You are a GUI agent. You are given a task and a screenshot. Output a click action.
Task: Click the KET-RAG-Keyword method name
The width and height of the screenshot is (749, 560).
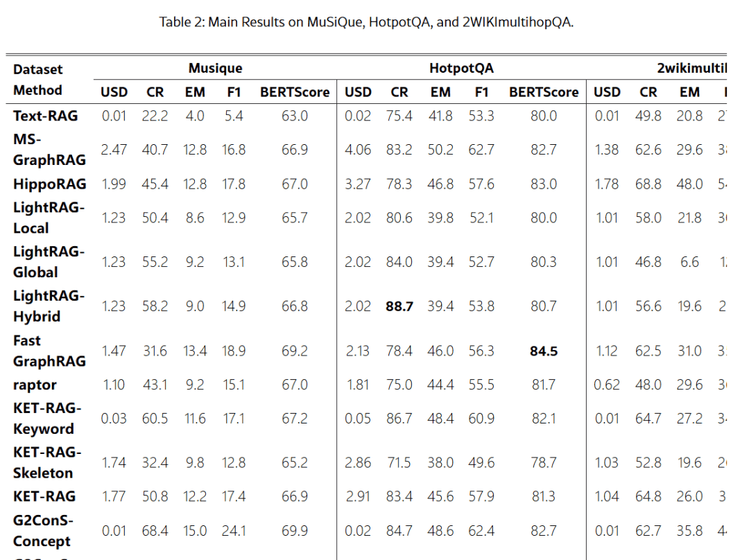[x=47, y=418]
